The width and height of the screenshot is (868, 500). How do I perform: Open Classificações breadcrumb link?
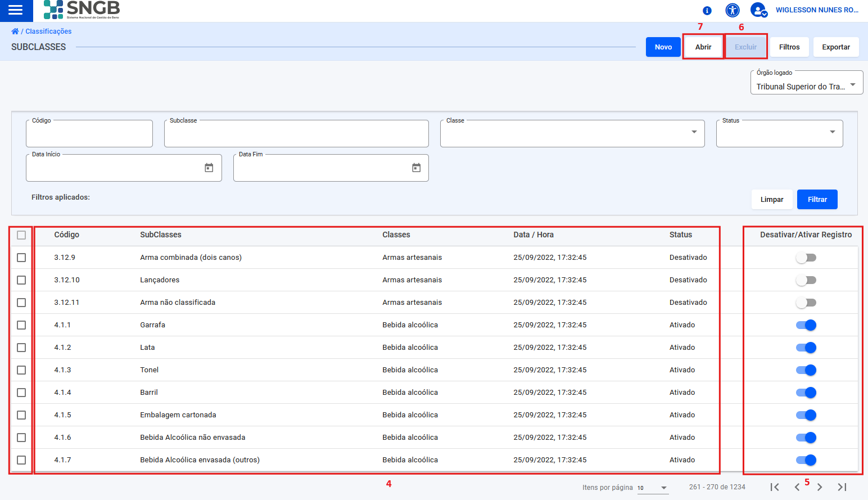pos(48,31)
